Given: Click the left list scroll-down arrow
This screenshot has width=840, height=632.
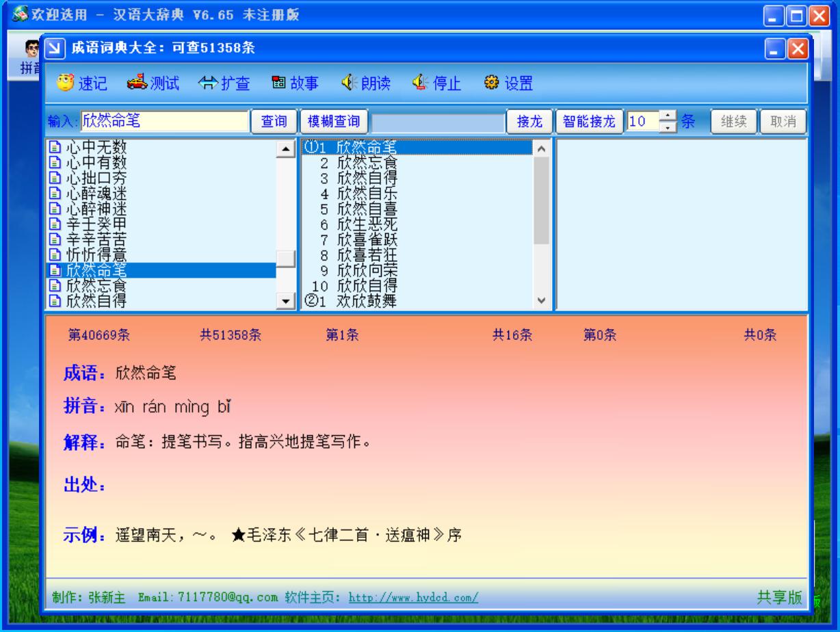Looking at the screenshot, I should pyautogui.click(x=285, y=300).
